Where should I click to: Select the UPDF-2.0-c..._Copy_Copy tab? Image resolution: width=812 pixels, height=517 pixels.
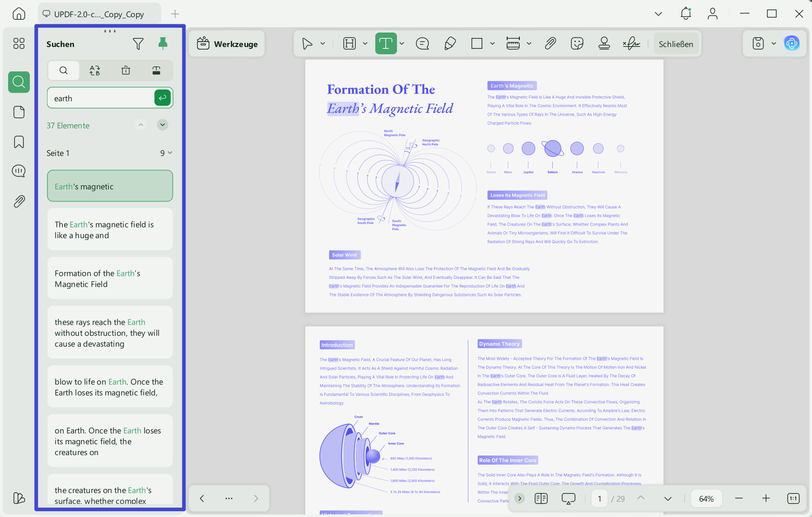[99, 14]
